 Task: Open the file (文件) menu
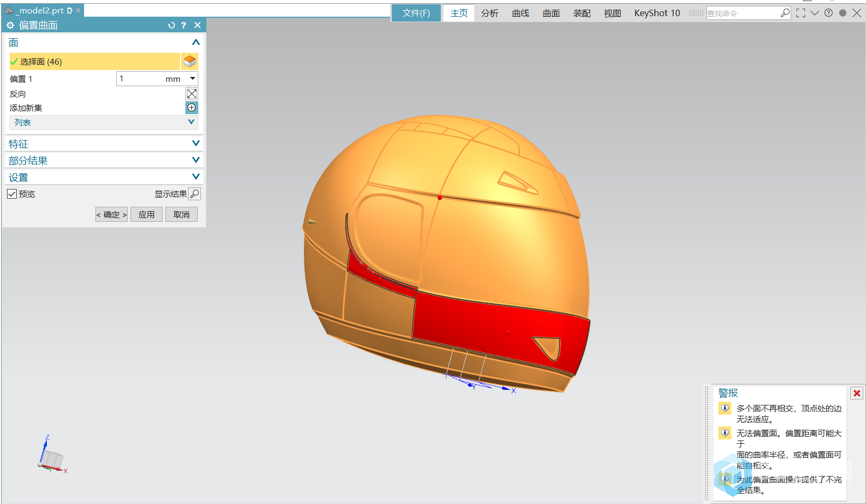(x=416, y=13)
